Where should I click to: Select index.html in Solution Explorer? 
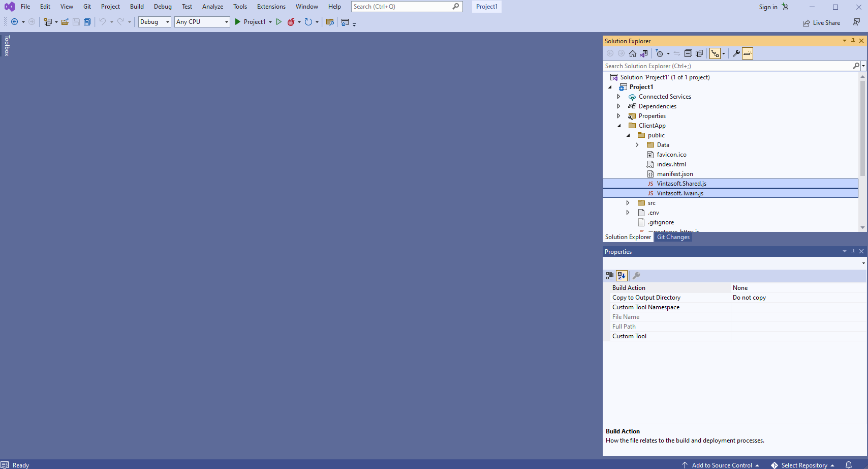point(671,164)
